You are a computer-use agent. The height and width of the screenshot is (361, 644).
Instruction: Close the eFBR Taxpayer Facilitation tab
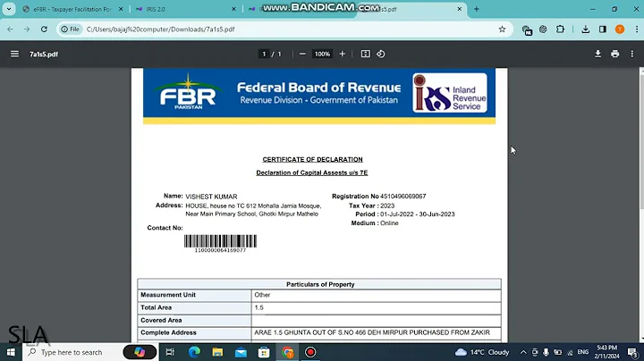click(x=121, y=9)
